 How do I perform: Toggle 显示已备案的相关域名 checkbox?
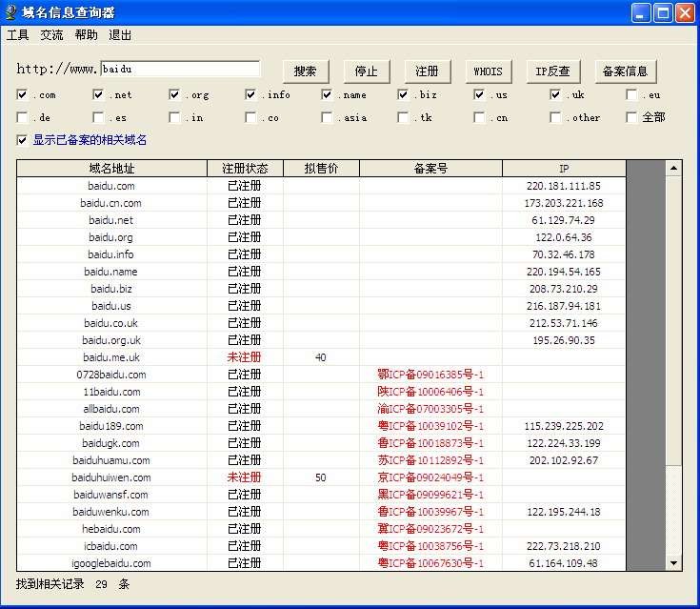(x=22, y=140)
